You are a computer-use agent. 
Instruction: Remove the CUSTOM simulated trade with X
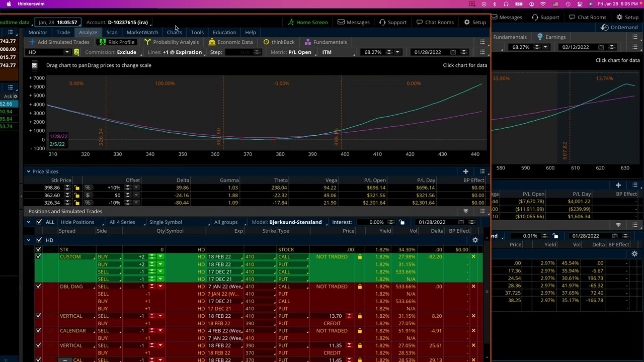pyautogui.click(x=473, y=257)
